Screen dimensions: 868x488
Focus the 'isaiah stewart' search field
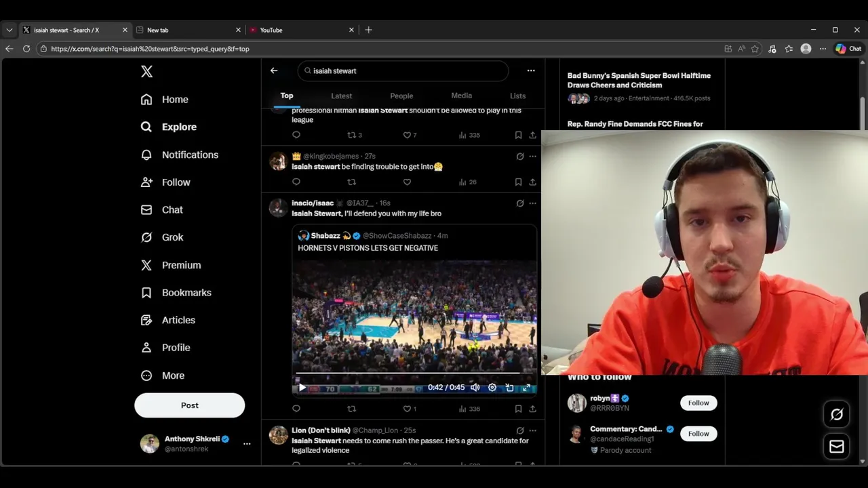(x=403, y=70)
